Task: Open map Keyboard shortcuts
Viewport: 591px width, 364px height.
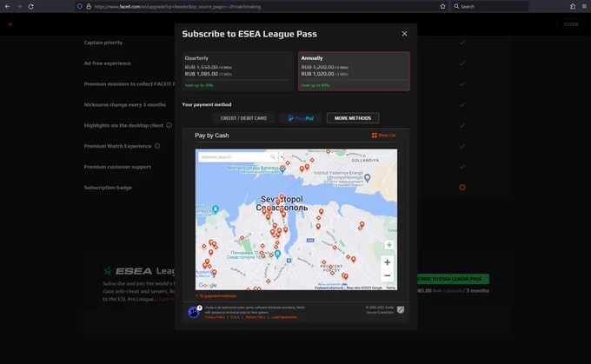Action: 329,288
